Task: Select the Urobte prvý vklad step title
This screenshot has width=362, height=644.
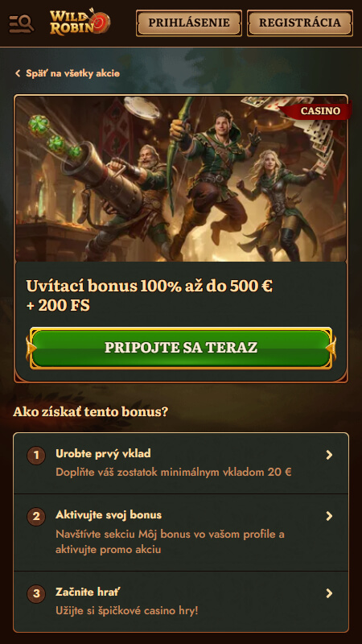Action: point(103,453)
